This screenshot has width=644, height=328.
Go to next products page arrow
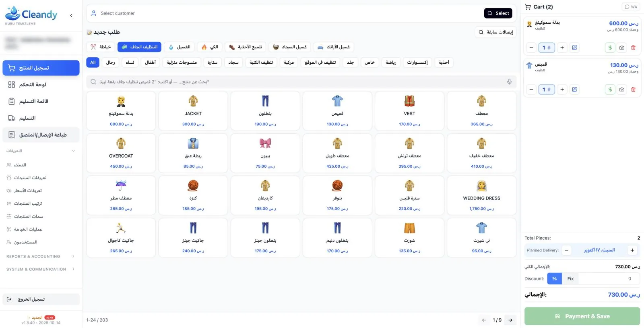click(510, 320)
